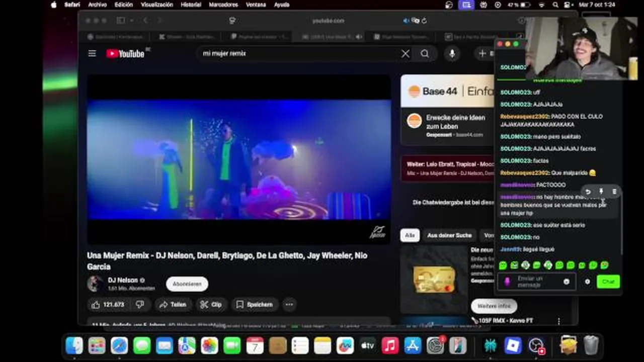Screen dimensions: 644x362
Task: Open Photos from the Dock
Action: [210, 346]
